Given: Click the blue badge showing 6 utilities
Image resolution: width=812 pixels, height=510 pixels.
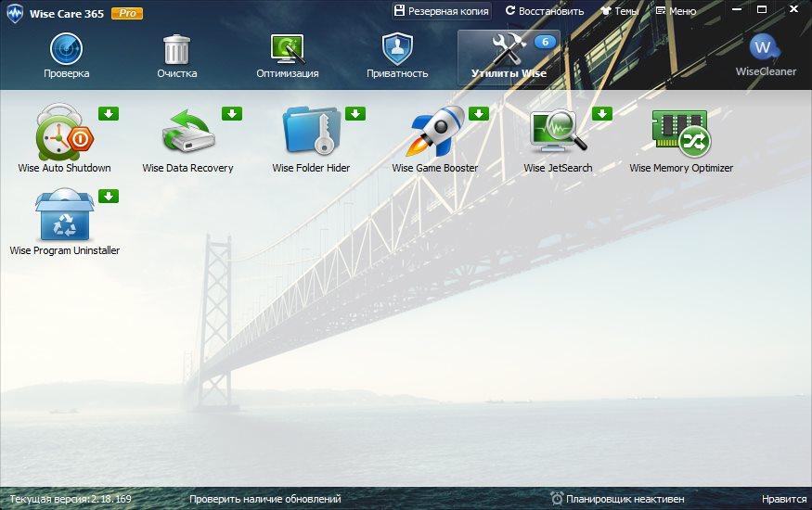Looking at the screenshot, I should coord(545,42).
